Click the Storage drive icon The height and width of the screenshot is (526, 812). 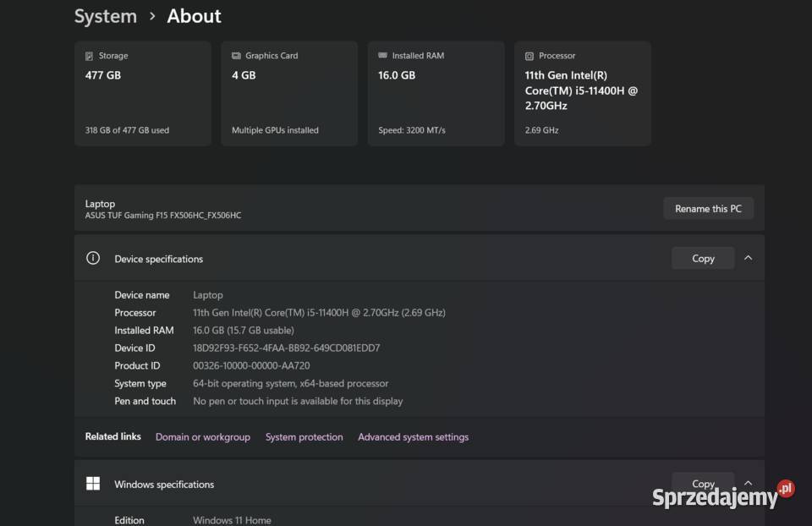pos(90,56)
